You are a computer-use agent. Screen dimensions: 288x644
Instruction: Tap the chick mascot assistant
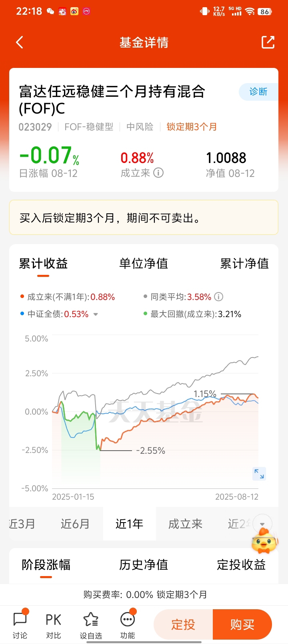pyautogui.click(x=264, y=541)
